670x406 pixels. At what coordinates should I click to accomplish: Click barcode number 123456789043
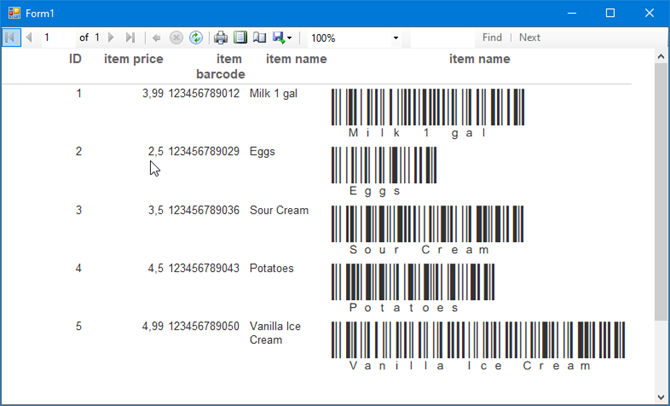[x=204, y=268]
